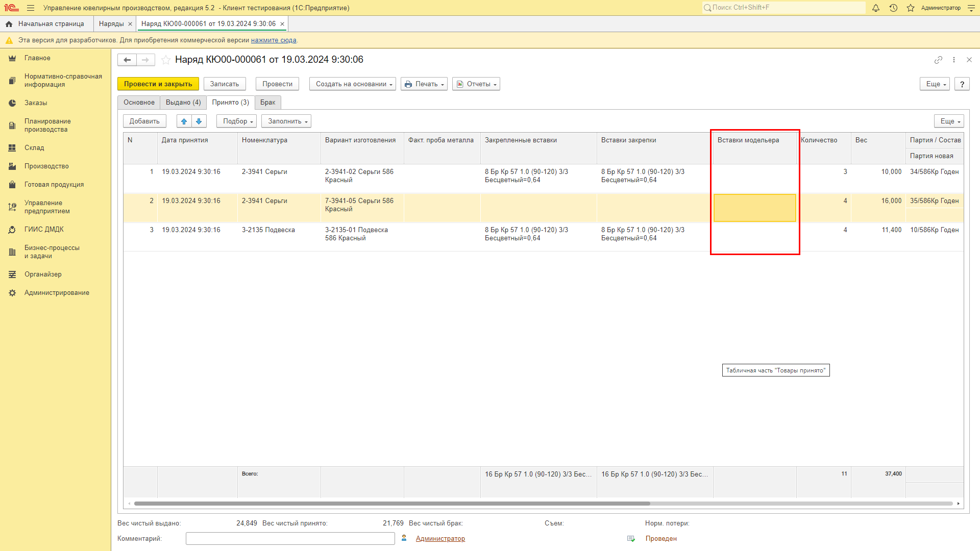Click the Главное crown icon in sidebar
Viewport: 980px width, 551px height.
coord(12,58)
